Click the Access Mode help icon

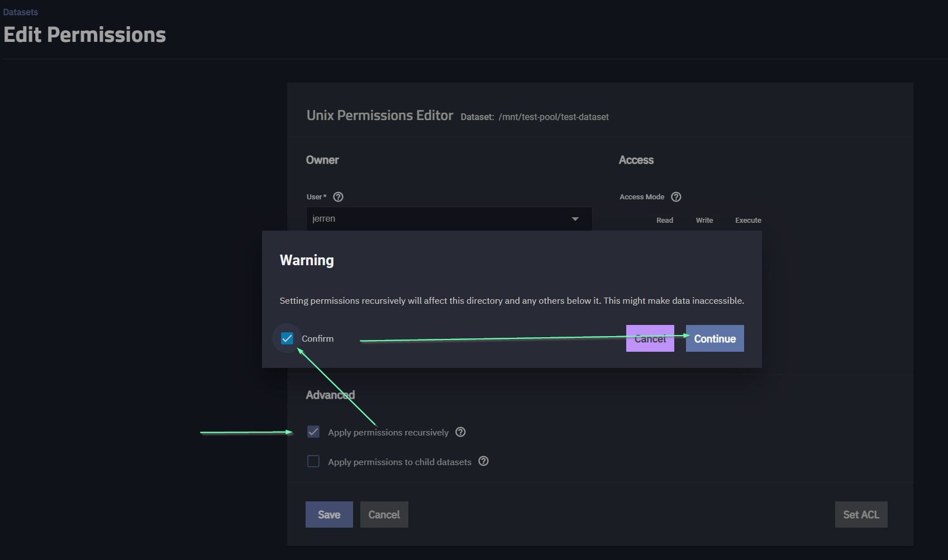[x=676, y=197]
